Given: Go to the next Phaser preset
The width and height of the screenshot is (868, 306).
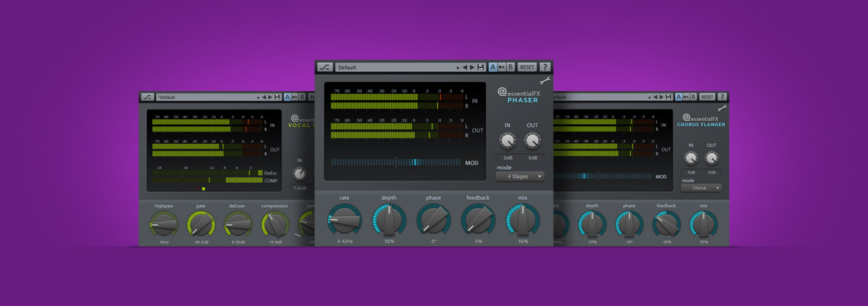Looking at the screenshot, I should pos(472,67).
